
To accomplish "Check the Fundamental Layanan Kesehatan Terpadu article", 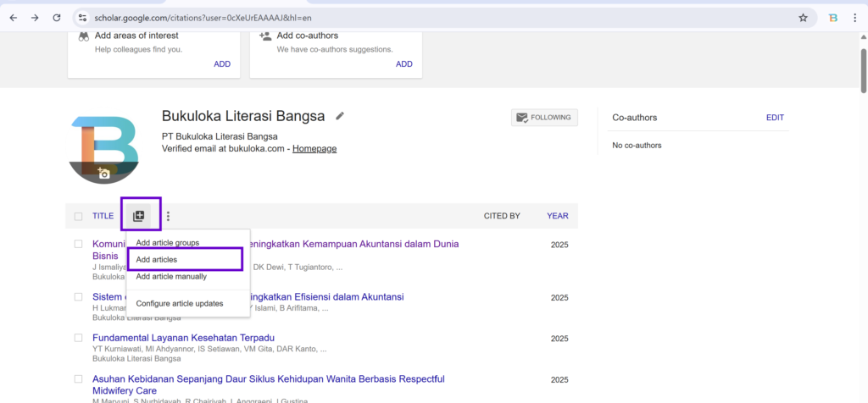I will click(x=78, y=339).
